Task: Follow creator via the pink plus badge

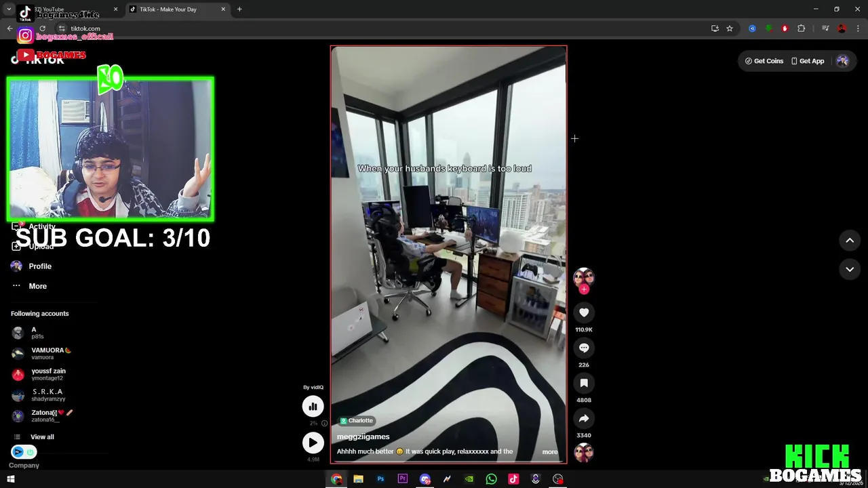Action: 584,289
